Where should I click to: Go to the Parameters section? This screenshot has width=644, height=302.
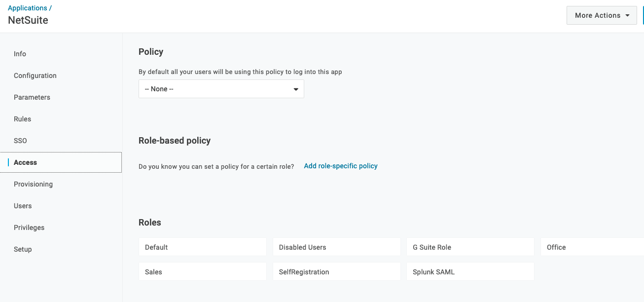click(32, 97)
